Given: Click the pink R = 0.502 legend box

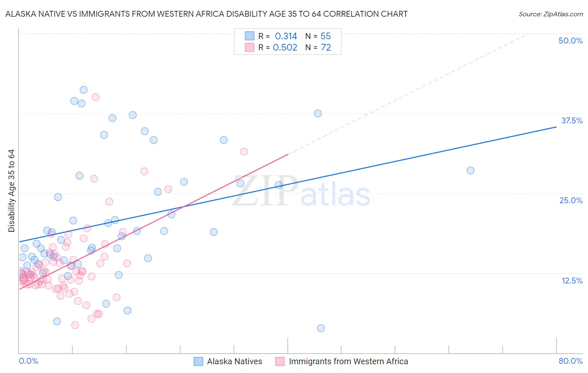Looking at the screenshot, I should coord(249,47).
